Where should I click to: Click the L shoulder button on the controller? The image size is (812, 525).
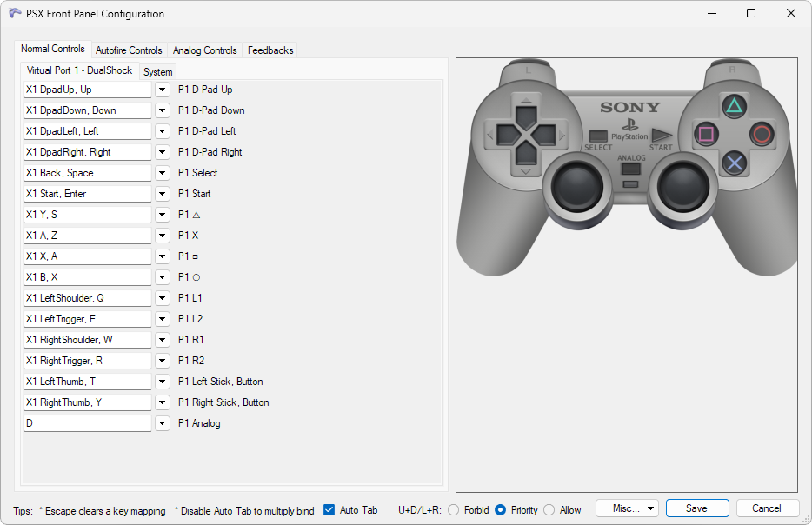pos(528,70)
